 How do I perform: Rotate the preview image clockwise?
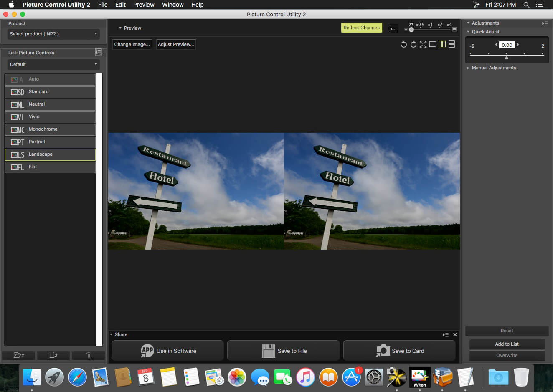click(413, 44)
